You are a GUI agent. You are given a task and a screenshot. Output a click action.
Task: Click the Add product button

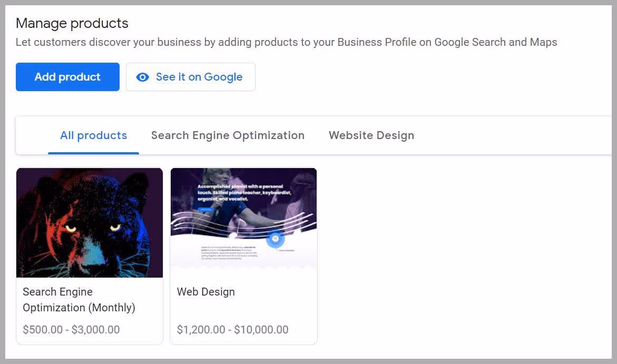click(67, 77)
